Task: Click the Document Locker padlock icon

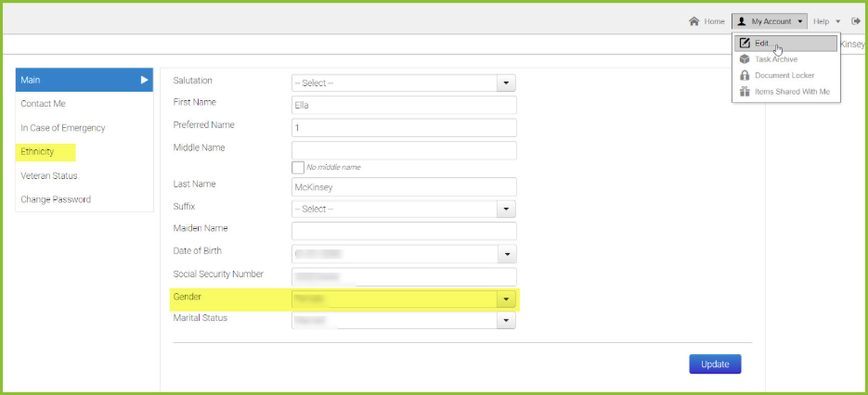Action: point(745,75)
